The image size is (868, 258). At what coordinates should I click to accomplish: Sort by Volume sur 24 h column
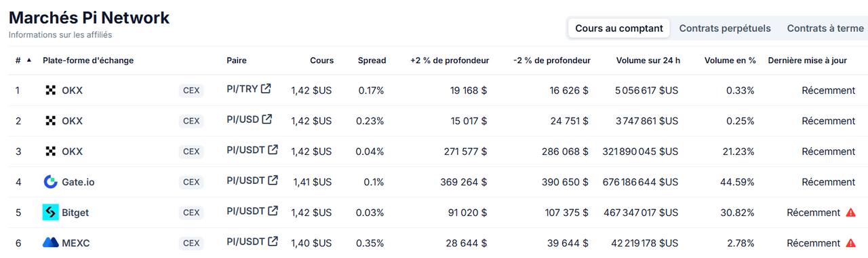tap(648, 60)
